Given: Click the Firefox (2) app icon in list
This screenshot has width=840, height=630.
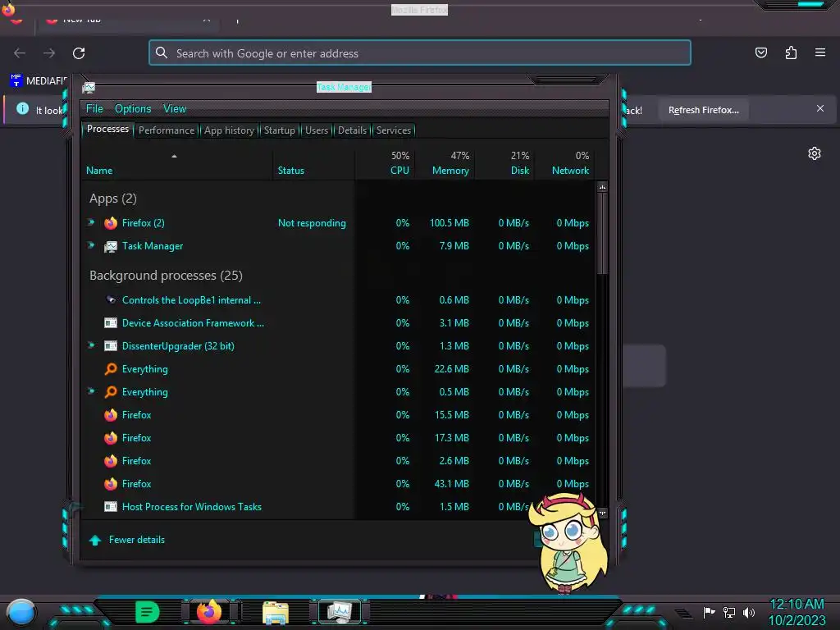Looking at the screenshot, I should tap(111, 223).
